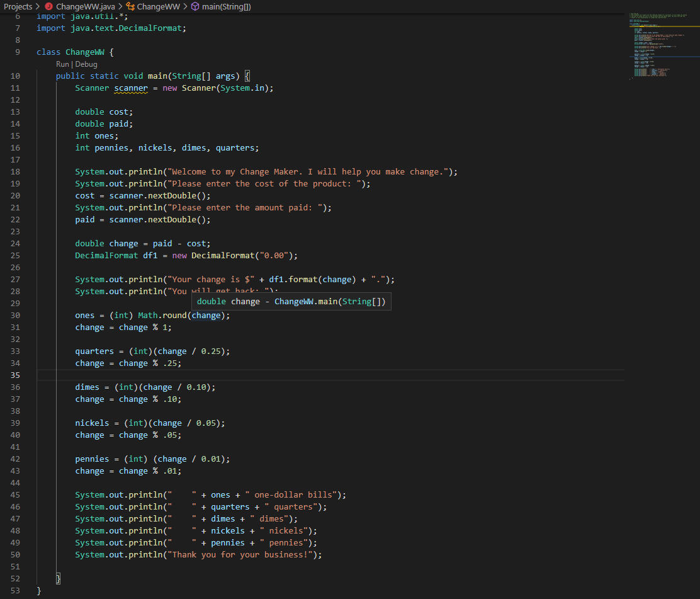Click 'int pennies, nickels, dimes, quarters;' line
700x599 pixels.
click(167, 148)
